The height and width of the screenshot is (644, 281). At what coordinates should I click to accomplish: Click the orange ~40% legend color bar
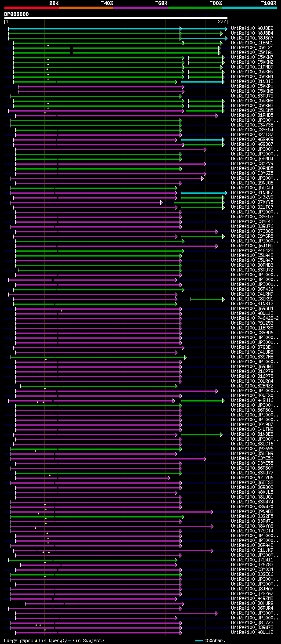[x=86, y=8]
